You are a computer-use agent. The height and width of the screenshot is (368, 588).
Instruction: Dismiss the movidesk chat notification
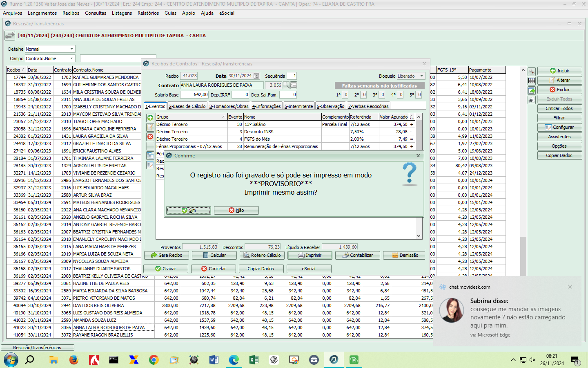click(570, 287)
